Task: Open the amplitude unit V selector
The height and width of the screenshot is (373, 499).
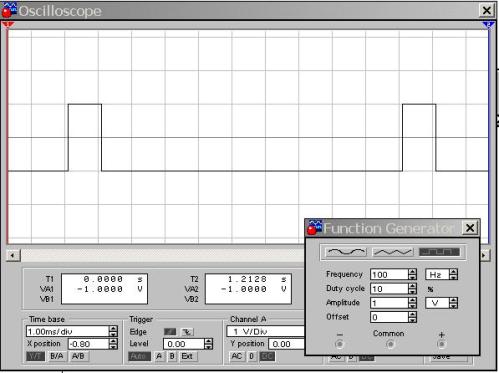Action: click(441, 303)
